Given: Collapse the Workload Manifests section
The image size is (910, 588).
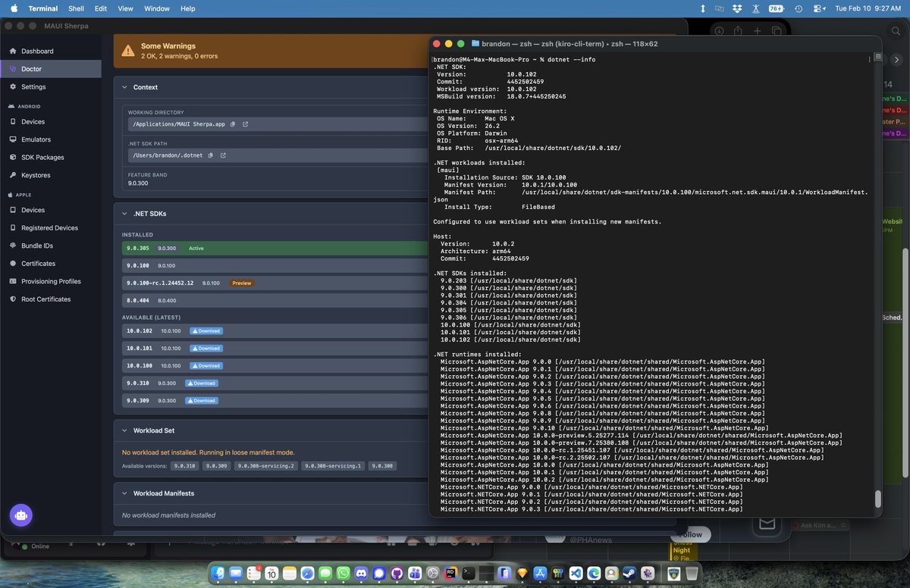Looking at the screenshot, I should click(x=125, y=493).
